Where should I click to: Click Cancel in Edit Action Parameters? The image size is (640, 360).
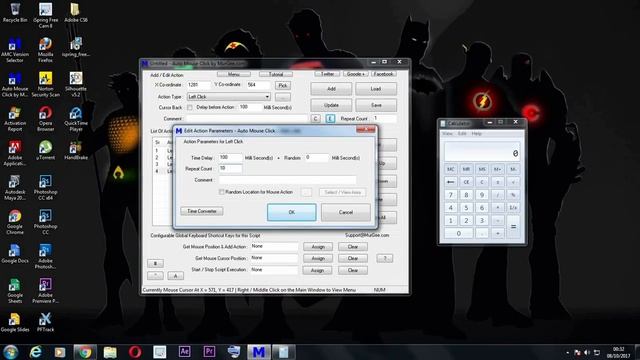346,212
